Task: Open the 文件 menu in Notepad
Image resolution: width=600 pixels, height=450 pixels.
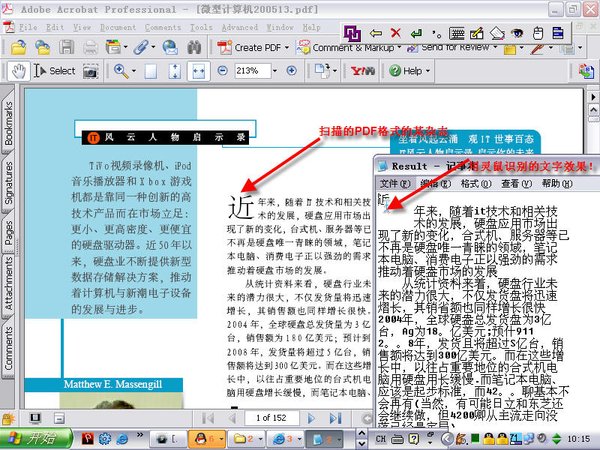Action: tap(388, 184)
